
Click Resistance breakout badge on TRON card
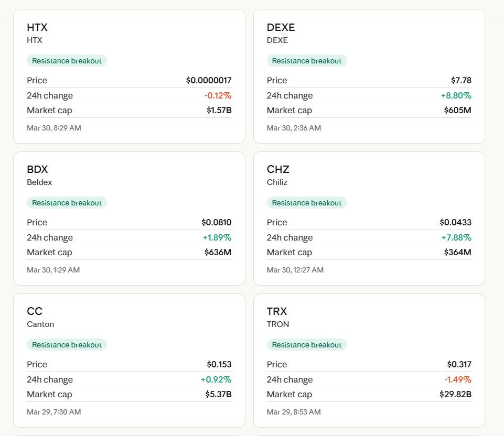(x=307, y=345)
